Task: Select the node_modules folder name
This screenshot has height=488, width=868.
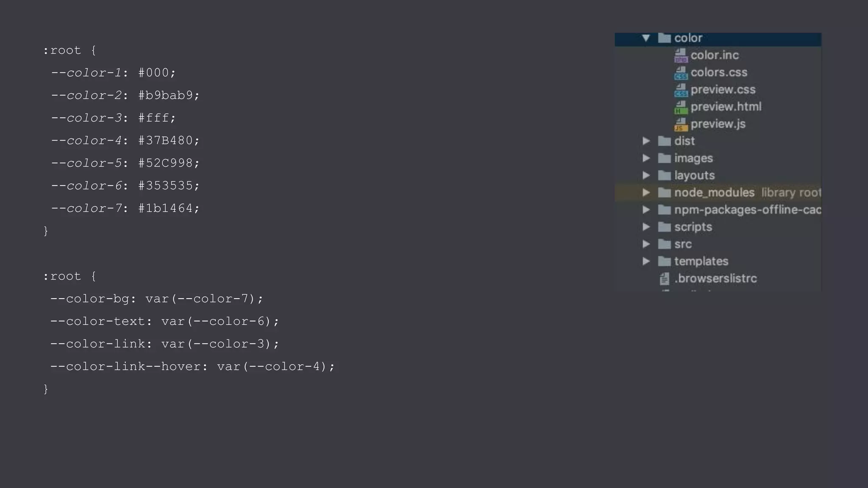Action: (714, 192)
